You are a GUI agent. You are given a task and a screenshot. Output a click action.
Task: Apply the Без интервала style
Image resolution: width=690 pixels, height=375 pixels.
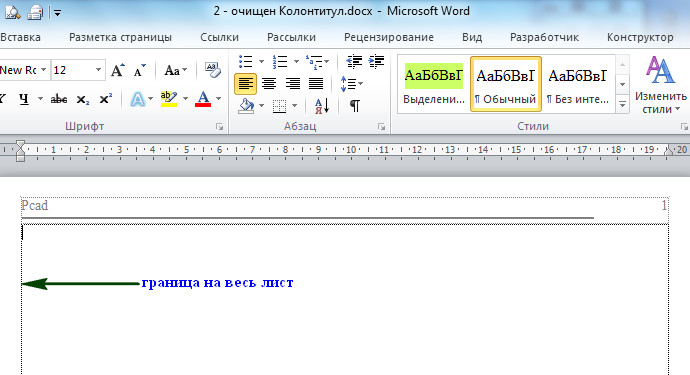click(578, 85)
